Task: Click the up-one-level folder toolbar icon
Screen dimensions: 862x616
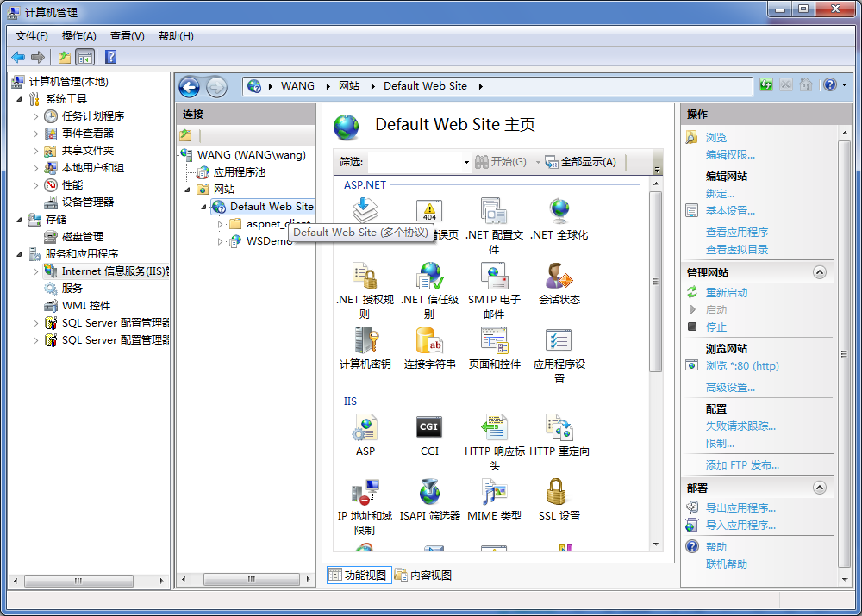Action: (65, 57)
